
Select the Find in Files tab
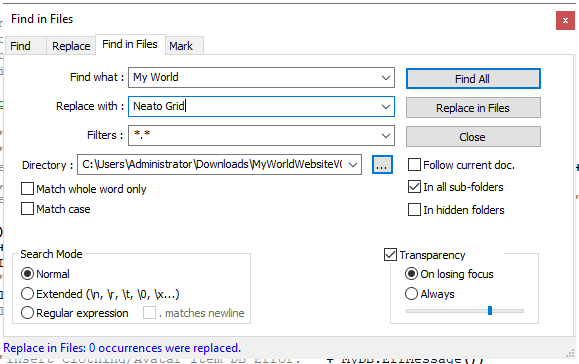tap(130, 44)
